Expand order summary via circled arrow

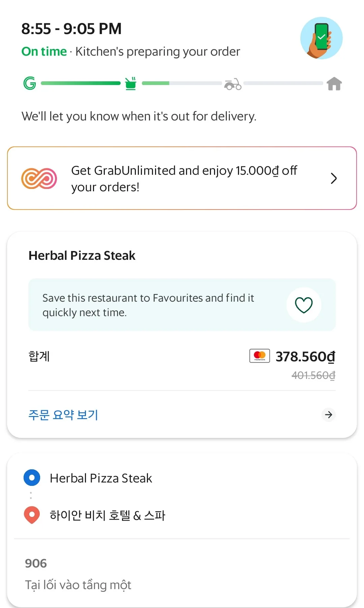pos(329,415)
